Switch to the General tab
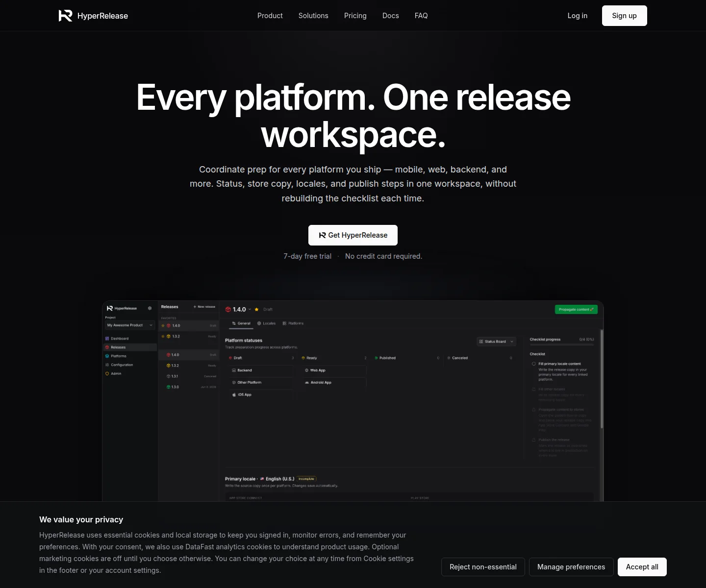Screen dimensions: 706x588 (x=241, y=323)
